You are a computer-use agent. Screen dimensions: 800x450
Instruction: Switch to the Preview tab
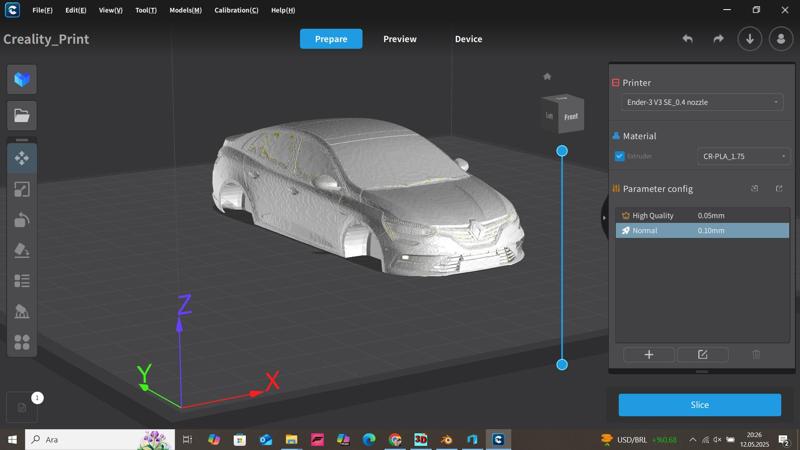click(400, 39)
